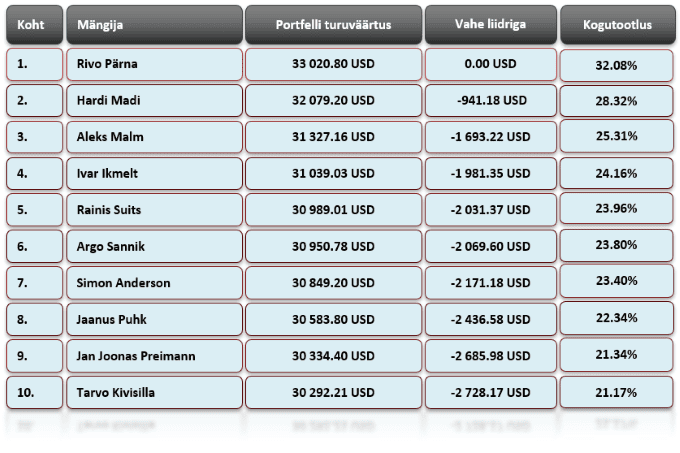
Task: Select the 32.08% total return cell
Action: 617,65
